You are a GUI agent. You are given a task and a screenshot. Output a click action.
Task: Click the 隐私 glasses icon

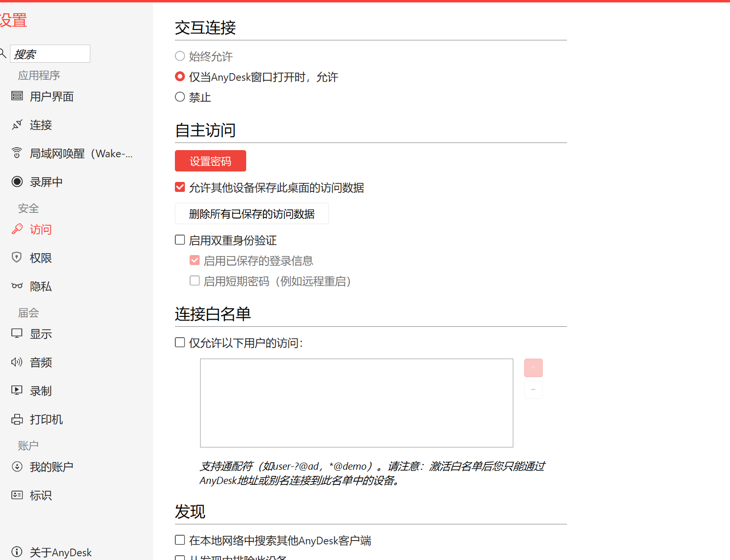17,286
